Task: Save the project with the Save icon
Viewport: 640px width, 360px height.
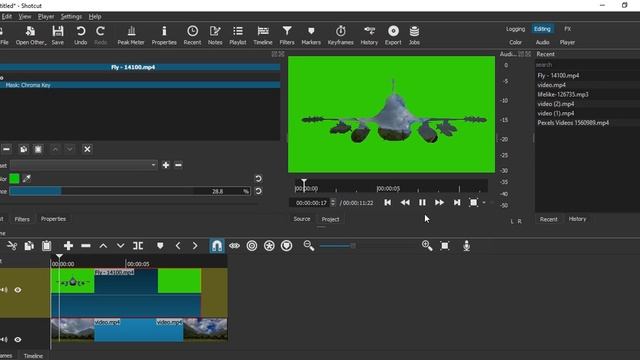Action: [58, 35]
